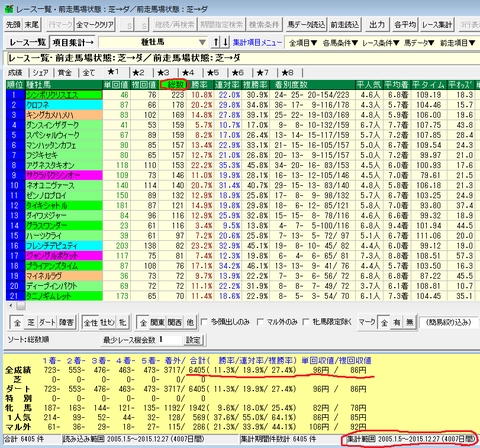
Task: Open the レース条件▼ dropdown menu
Action: tap(381, 43)
